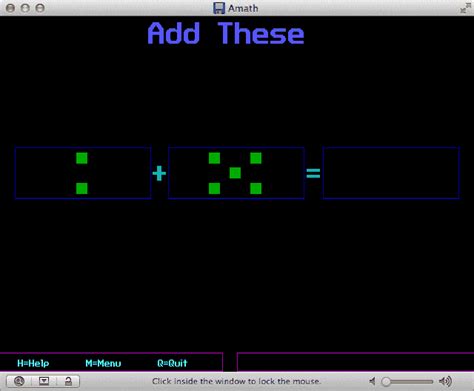
Task: Click the equals sign symbol
Action: pos(313,173)
